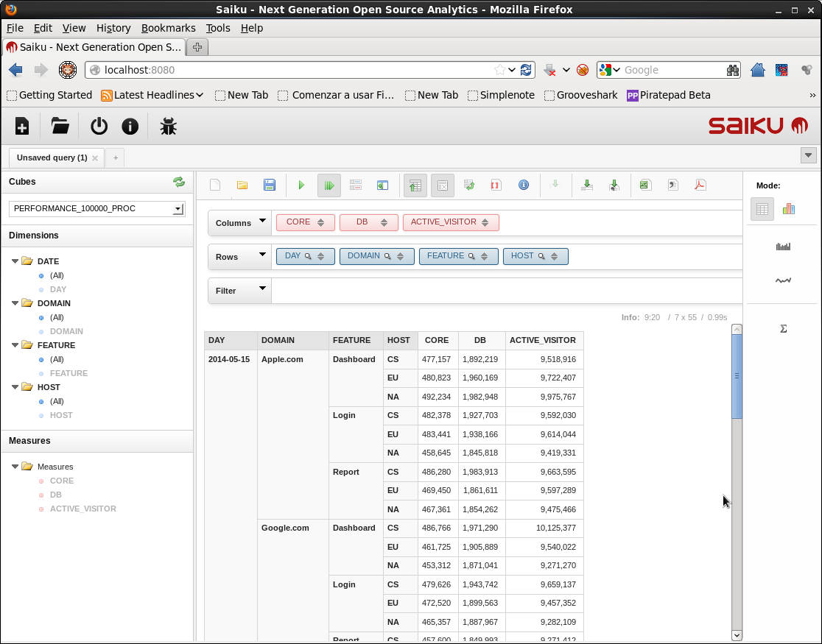Image resolution: width=822 pixels, height=644 pixels.
Task: Save the query using the floppy disk icon
Action: (x=270, y=185)
